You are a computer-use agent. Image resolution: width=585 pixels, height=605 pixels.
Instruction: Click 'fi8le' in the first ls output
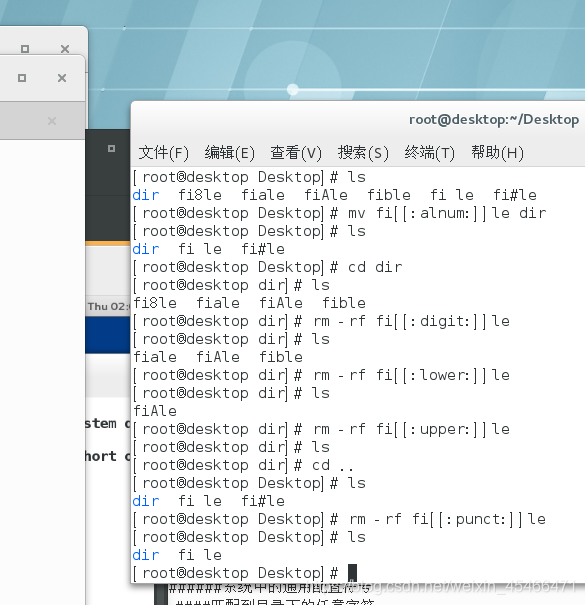click(x=200, y=195)
